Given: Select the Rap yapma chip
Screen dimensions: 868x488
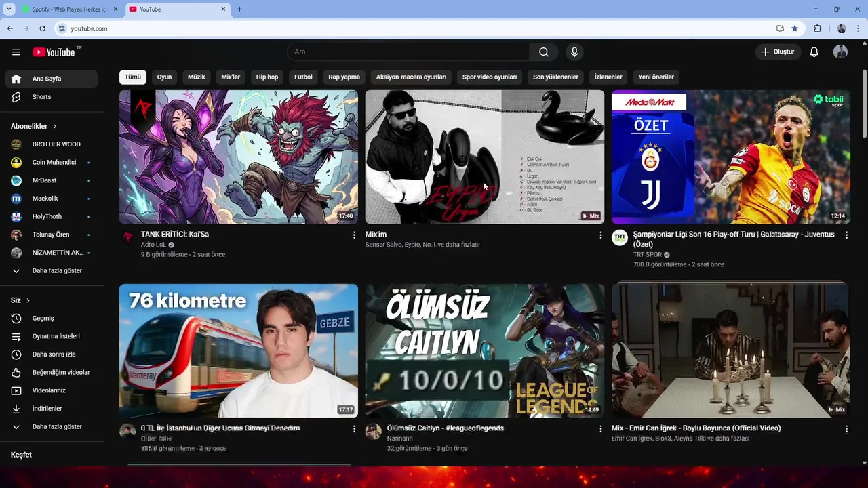Looking at the screenshot, I should tap(344, 77).
